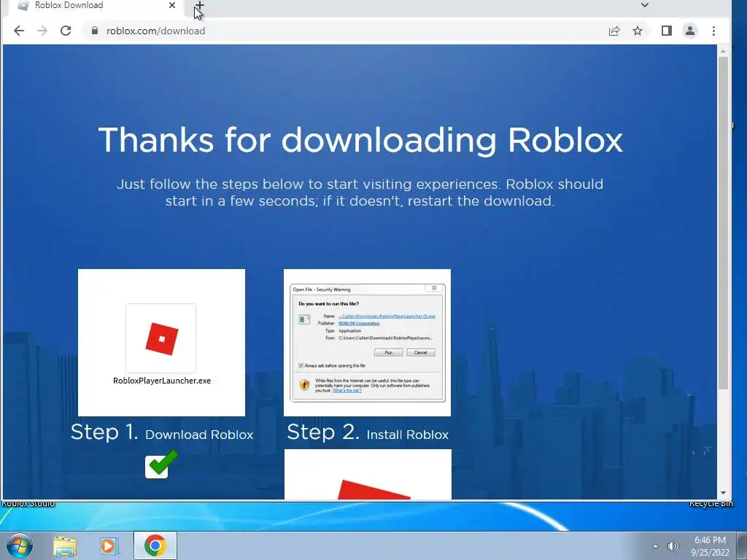Click the Step 1 Download Roblox label
Viewport: 747px width, 560px height.
coord(162,433)
